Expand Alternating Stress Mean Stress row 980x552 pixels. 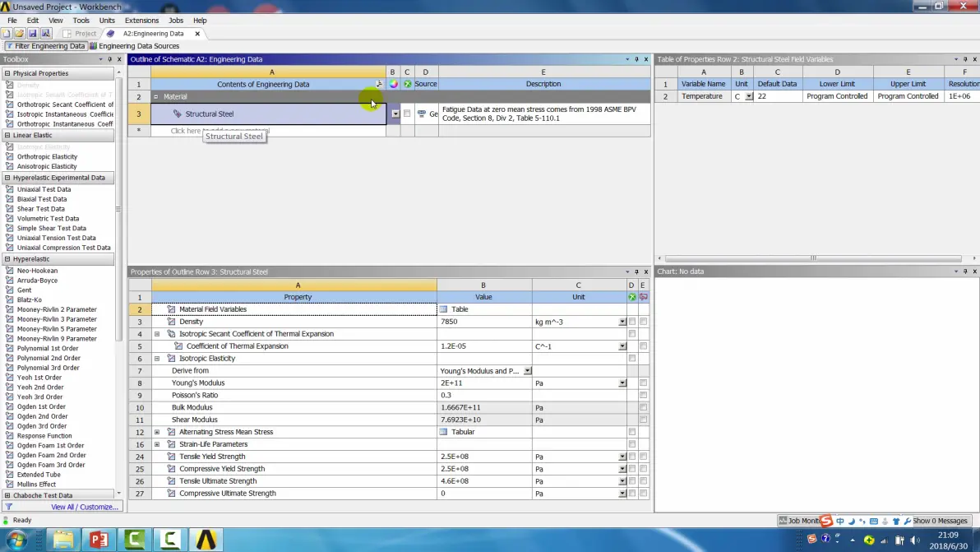point(157,432)
